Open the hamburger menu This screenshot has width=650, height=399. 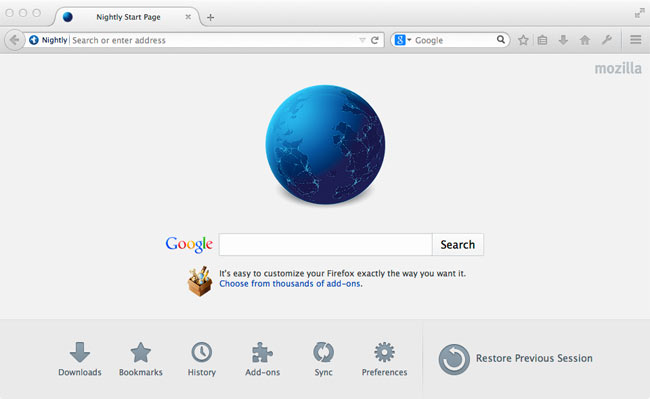click(x=635, y=40)
